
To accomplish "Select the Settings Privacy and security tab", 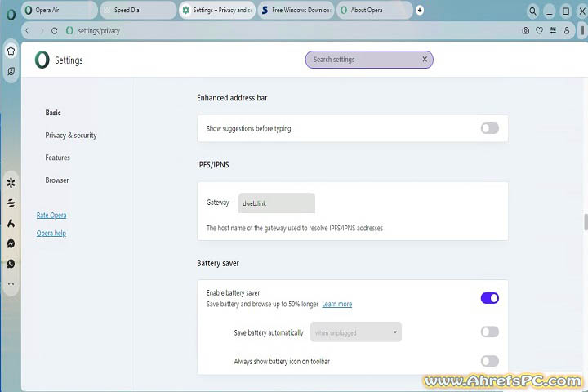I will 216,10.
